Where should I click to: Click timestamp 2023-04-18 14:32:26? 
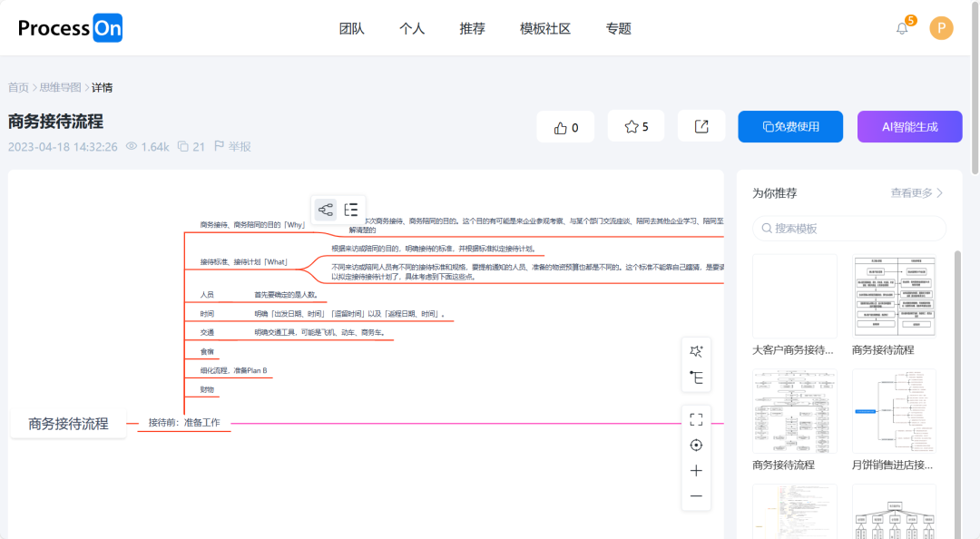pos(63,147)
